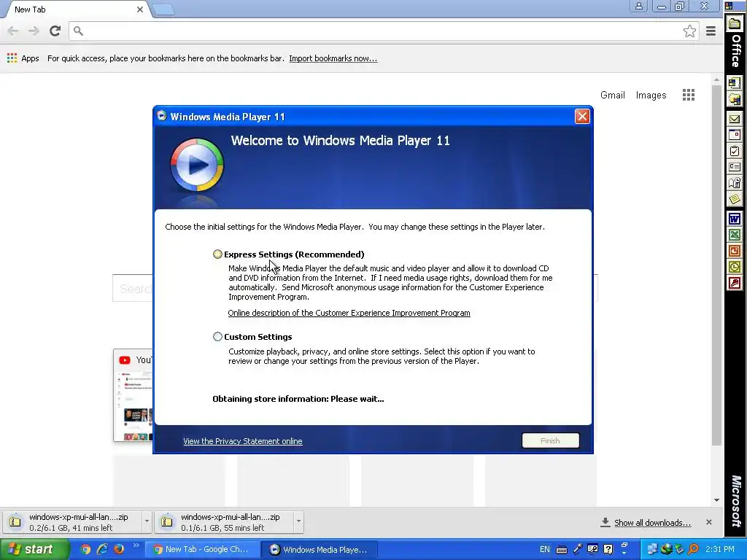Open a new tab with the blank tab button
Screen dimensions: 747x560
tap(163, 9)
